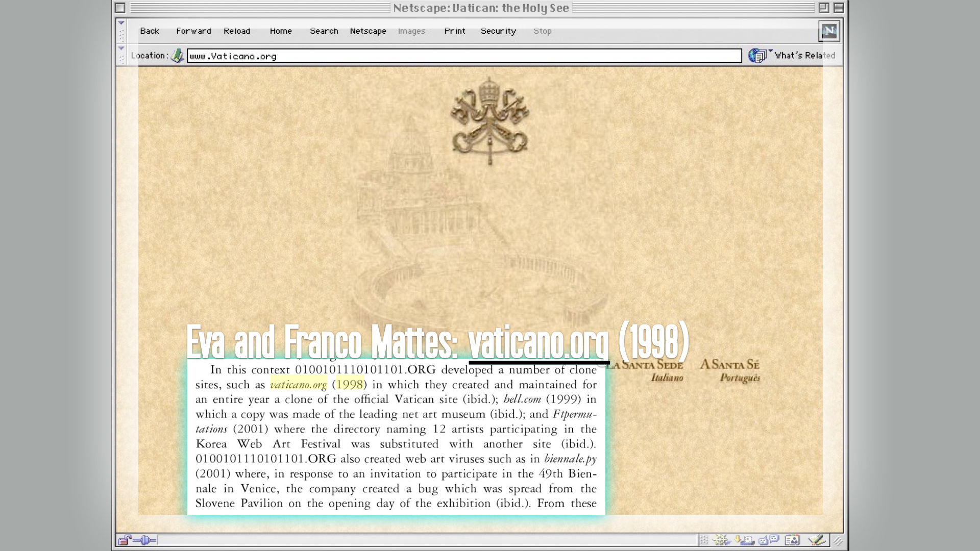Open the What's Related menu
The image size is (980, 551).
click(804, 55)
